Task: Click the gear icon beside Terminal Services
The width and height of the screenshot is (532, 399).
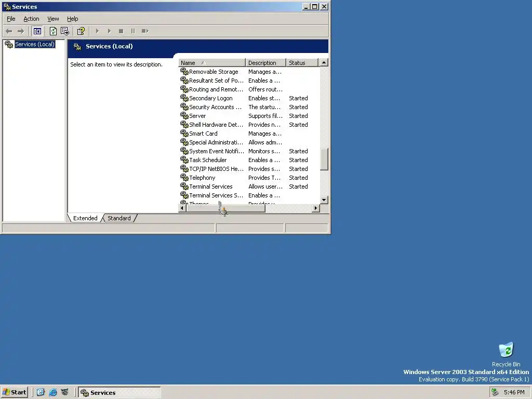Action: point(184,186)
